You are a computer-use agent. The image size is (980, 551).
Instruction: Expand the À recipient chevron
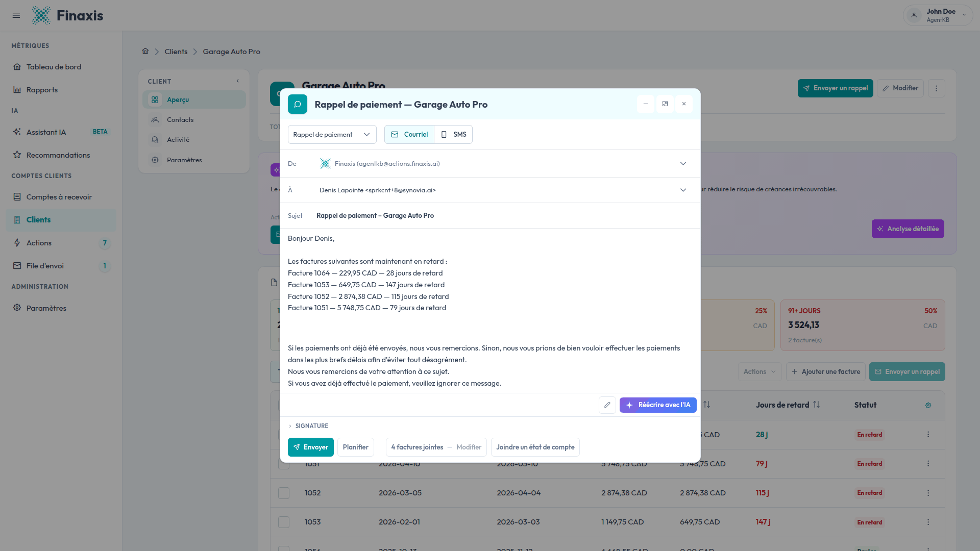(683, 190)
